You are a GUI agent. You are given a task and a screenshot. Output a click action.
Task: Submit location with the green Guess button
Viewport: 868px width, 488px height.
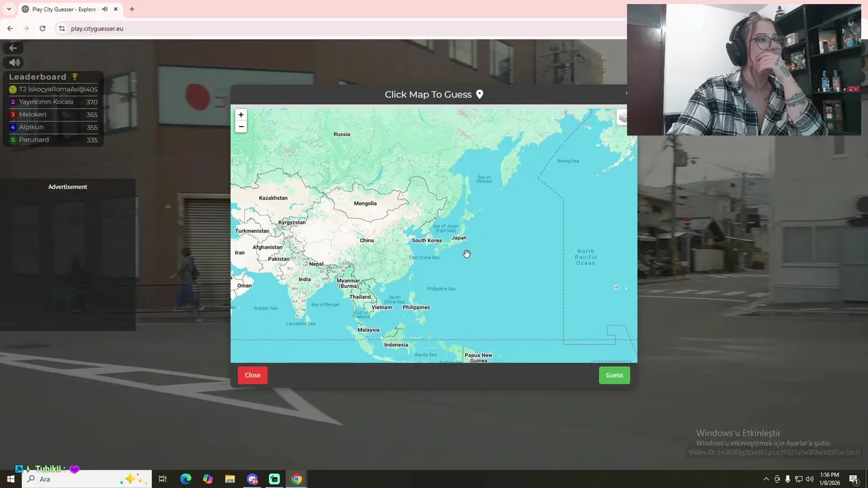point(614,375)
